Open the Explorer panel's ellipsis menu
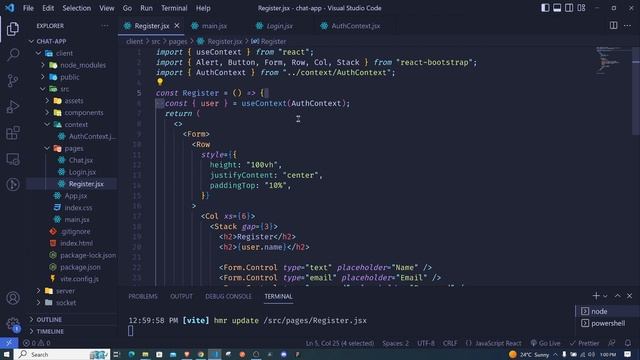 point(105,25)
